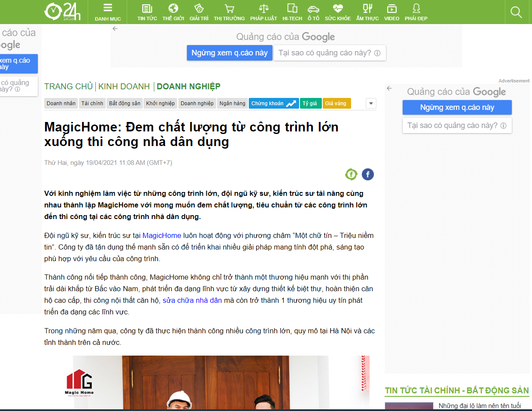The width and height of the screenshot is (532, 411).
Task: Click the 24h site logo
Action: 62,12
